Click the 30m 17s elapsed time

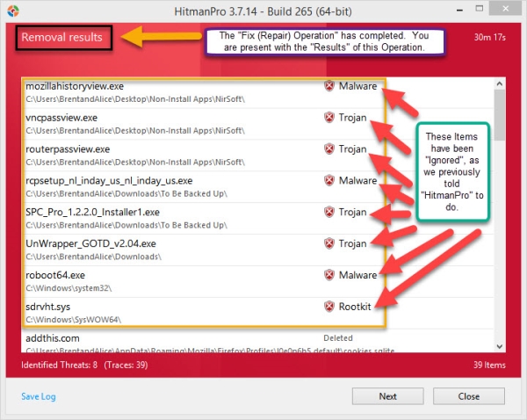(490, 37)
